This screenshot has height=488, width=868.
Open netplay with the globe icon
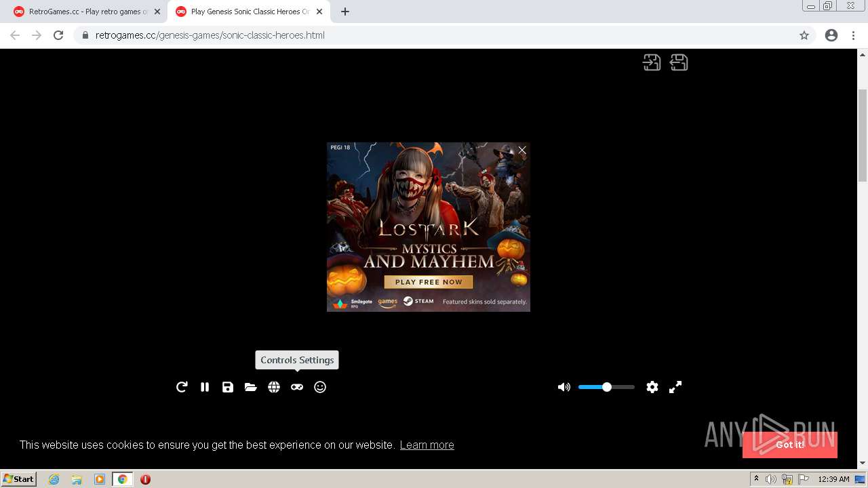point(274,387)
